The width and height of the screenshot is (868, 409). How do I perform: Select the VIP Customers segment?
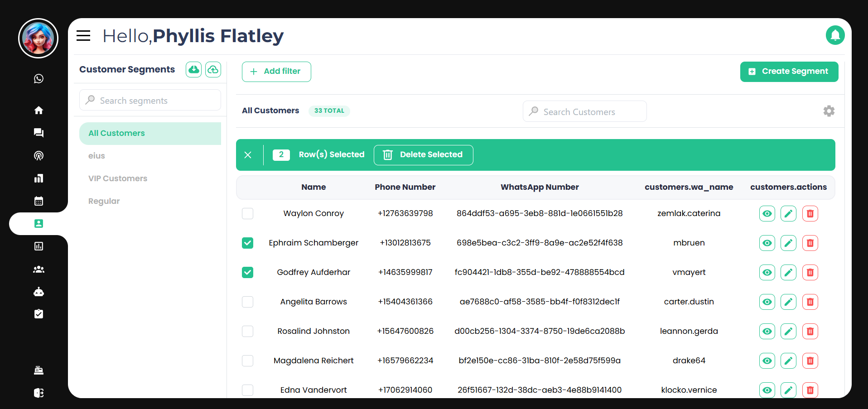[118, 178]
